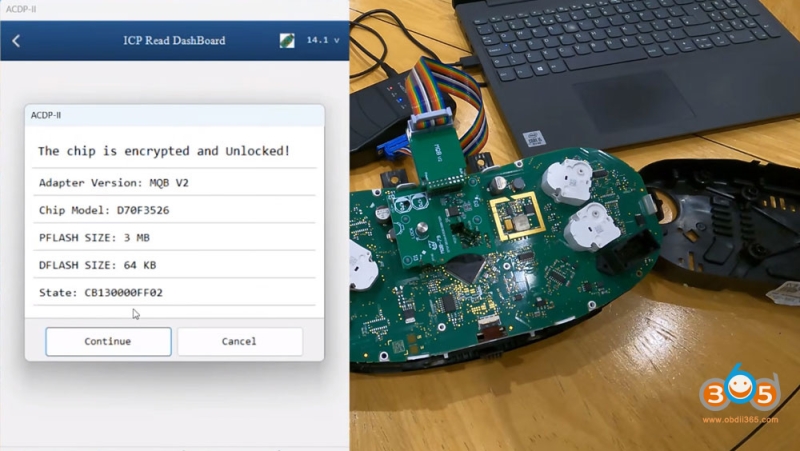The height and width of the screenshot is (451, 800).
Task: Select the 'State: CB130000FF02' row
Action: coord(174,292)
